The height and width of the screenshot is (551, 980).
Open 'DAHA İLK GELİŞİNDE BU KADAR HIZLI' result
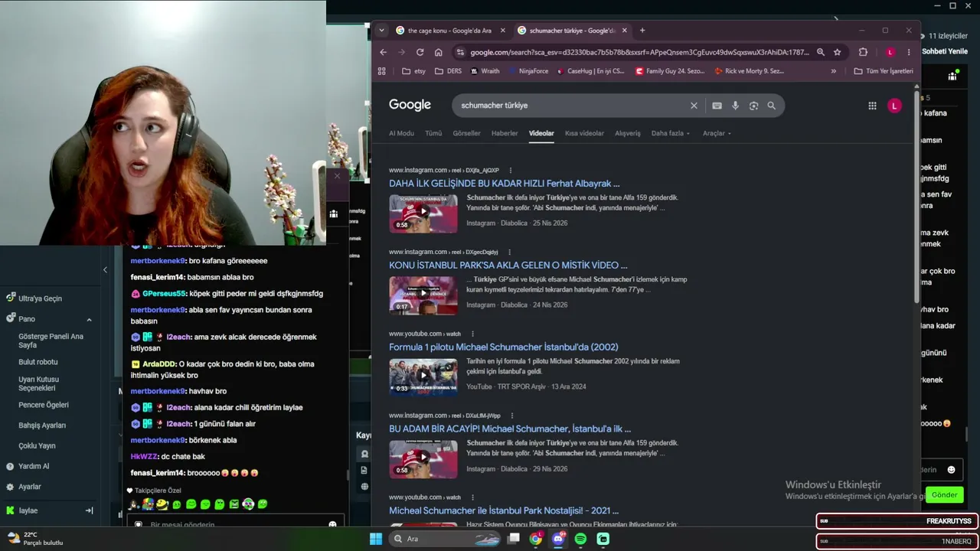click(504, 184)
